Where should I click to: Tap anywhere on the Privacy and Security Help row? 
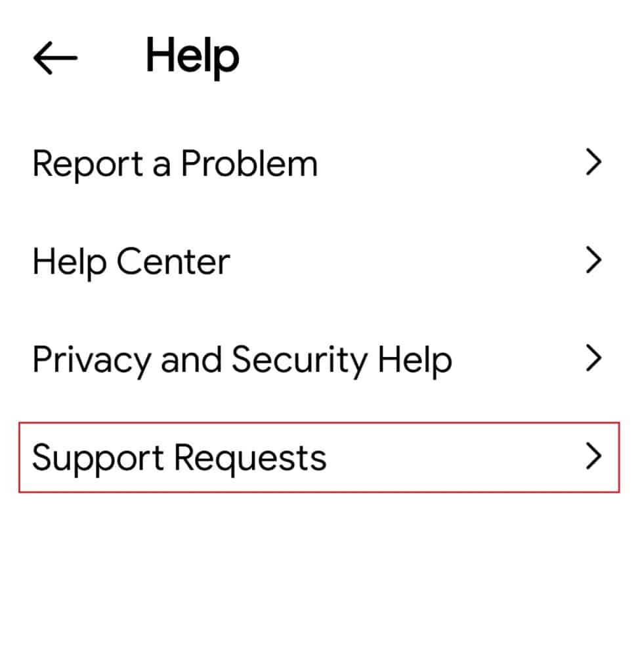point(242,359)
